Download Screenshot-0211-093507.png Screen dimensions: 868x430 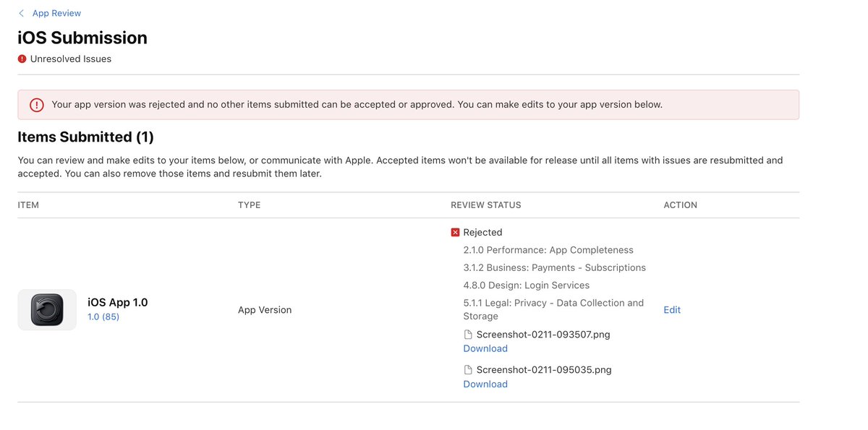(x=485, y=348)
